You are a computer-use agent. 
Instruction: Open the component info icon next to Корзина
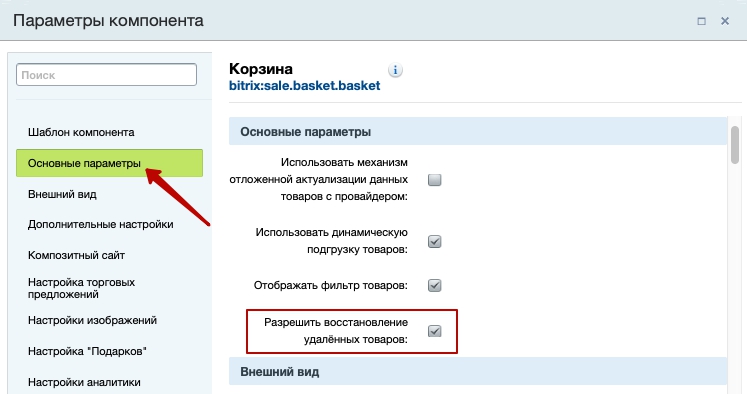(395, 71)
